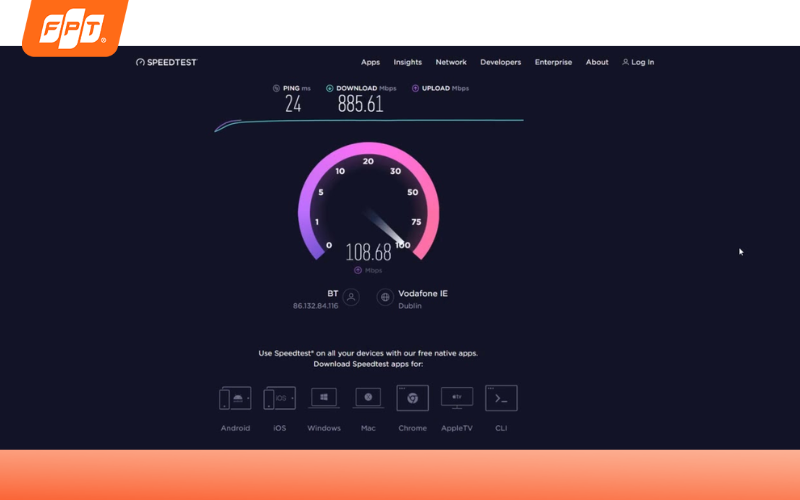Screen dimensions: 800x500
Task: Click the CLI label
Action: 502,428
